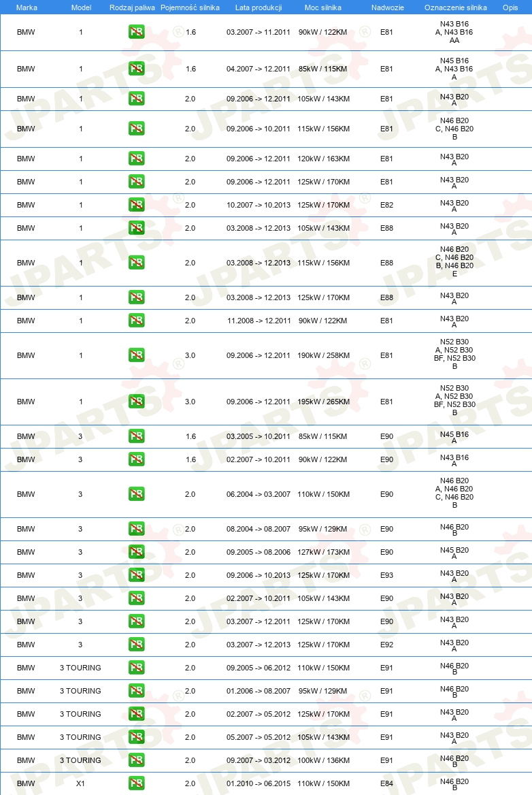
Task: Select the Moc silnika column header
Action: (x=322, y=7)
